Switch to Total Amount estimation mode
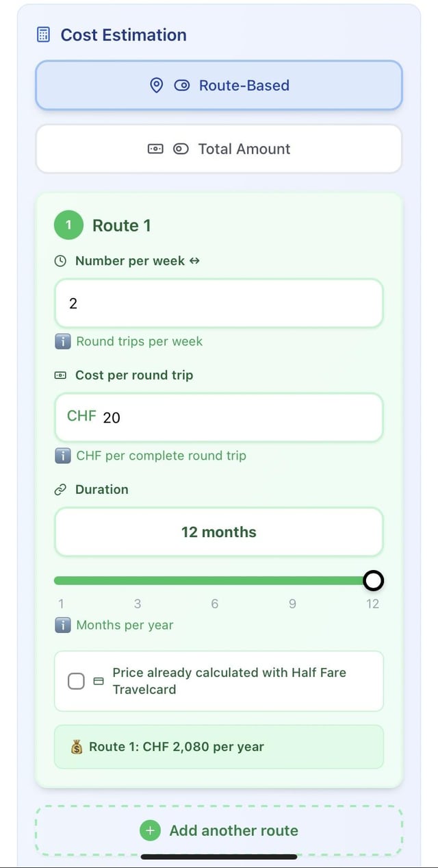Image resolution: width=438 pixels, height=868 pixels. [x=219, y=149]
